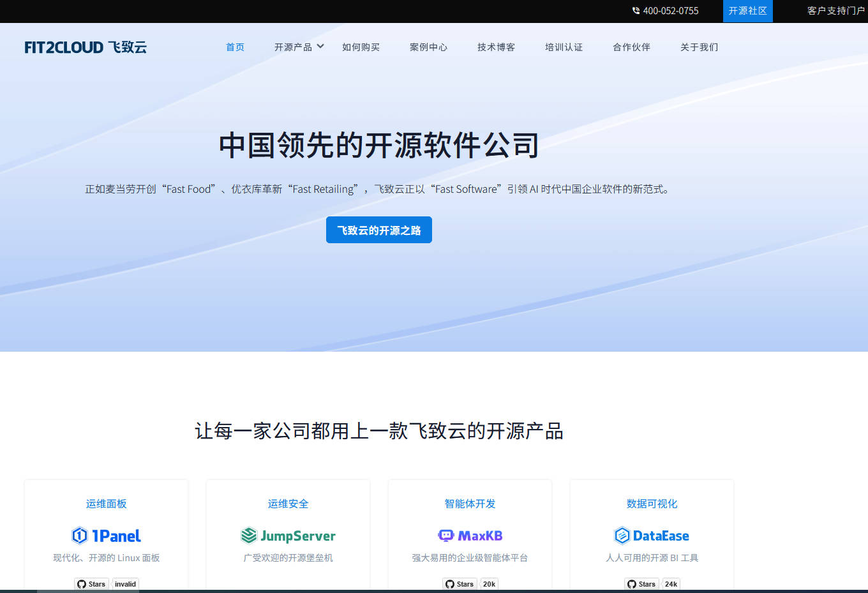Click the MaxKB product logo
Image resolution: width=868 pixels, height=593 pixels.
coord(470,535)
